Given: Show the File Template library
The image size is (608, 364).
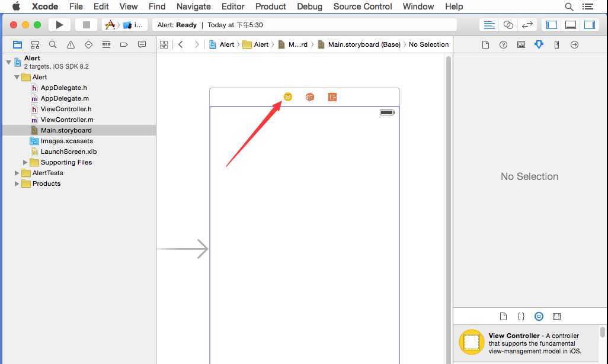Looking at the screenshot, I should (503, 317).
